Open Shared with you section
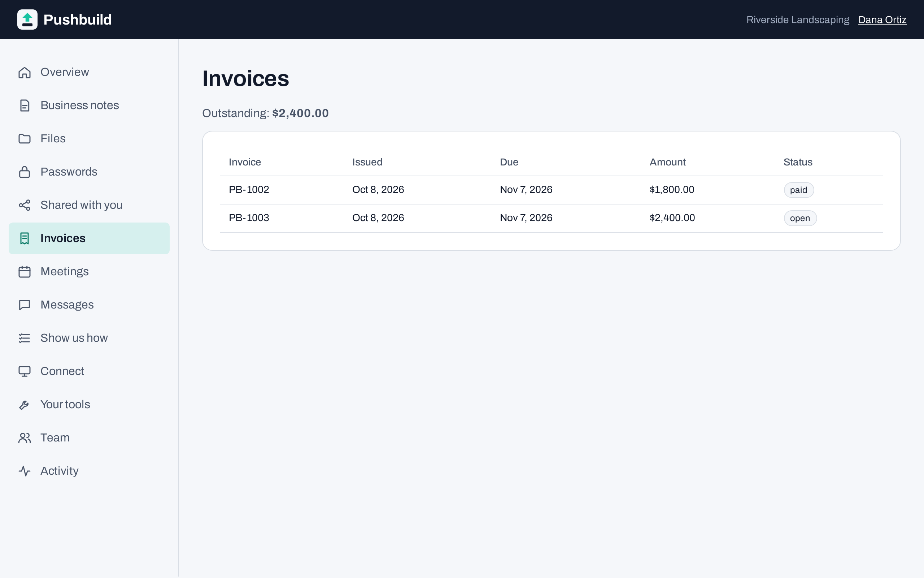Screen dimensions: 924x578 89,205
